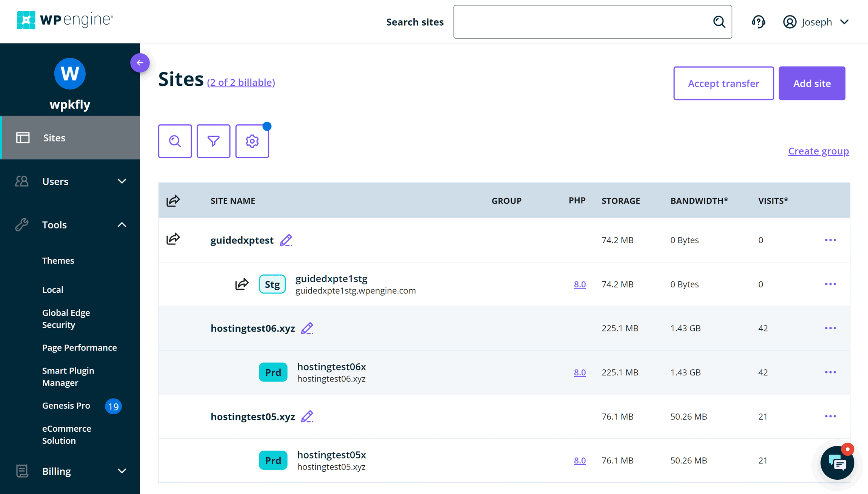This screenshot has width=868, height=494.
Task: Open the more options menu for guidedxptest
Action: pos(830,240)
